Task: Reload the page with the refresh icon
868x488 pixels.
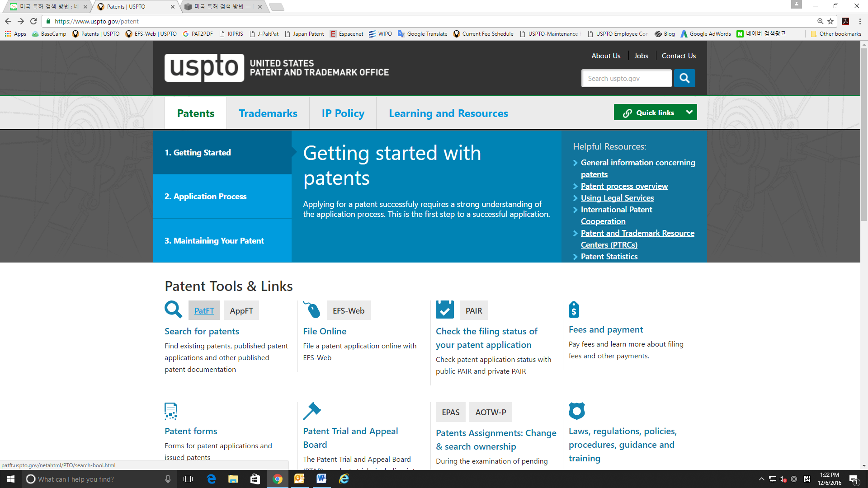Action: [33, 21]
